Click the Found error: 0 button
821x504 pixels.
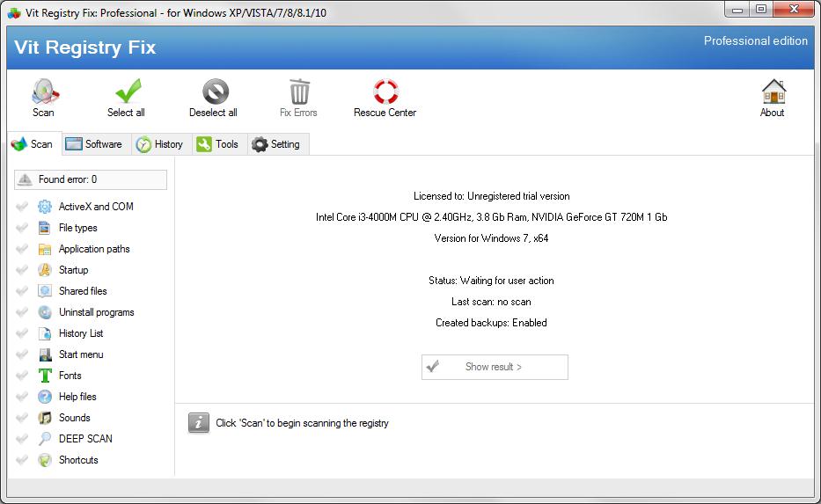[x=91, y=179]
